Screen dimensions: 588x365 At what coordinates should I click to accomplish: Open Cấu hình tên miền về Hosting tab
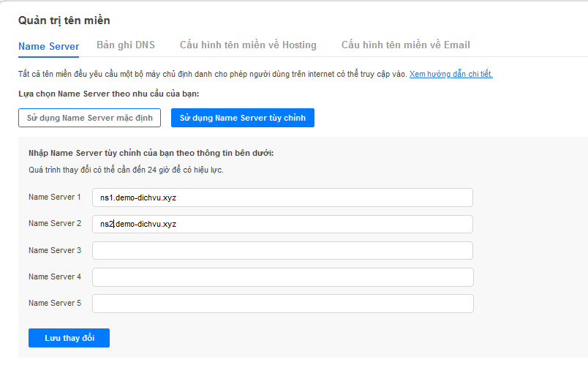[248, 45]
